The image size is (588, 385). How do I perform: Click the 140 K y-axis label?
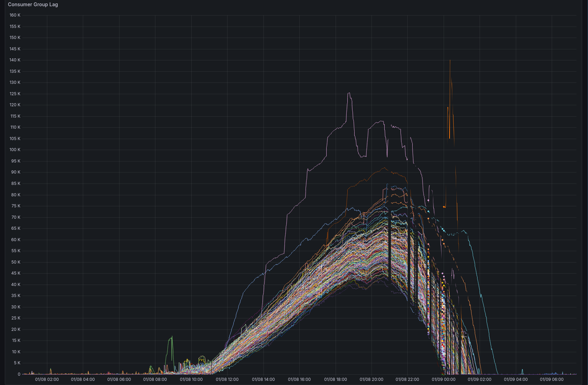(15, 60)
